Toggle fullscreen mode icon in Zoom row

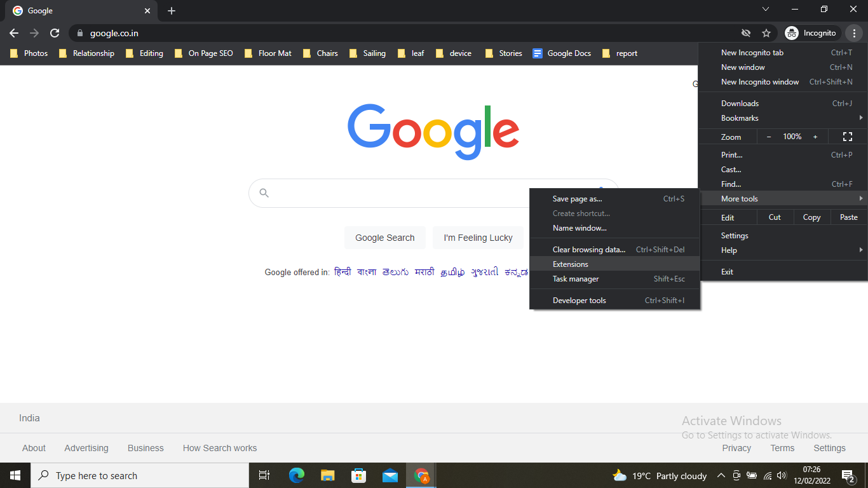click(x=847, y=137)
